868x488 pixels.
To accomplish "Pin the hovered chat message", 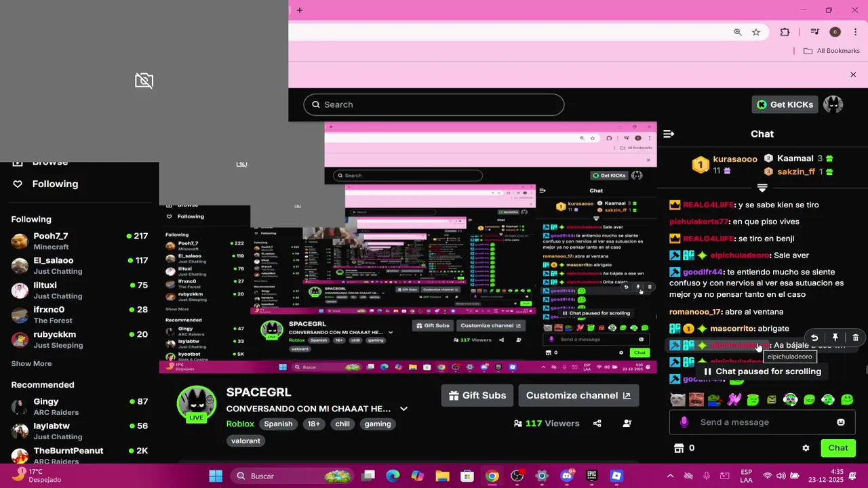I will pos(835,338).
